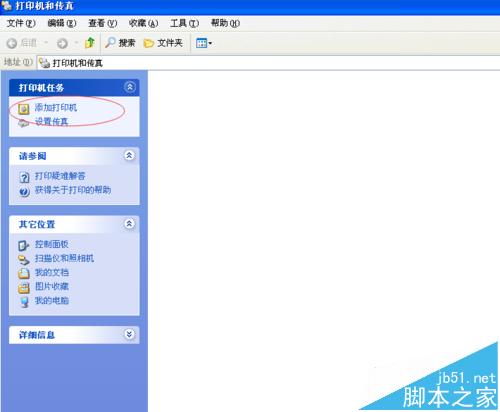This screenshot has width=500, height=412.
Task: Click the address bar field
Action: point(268,63)
